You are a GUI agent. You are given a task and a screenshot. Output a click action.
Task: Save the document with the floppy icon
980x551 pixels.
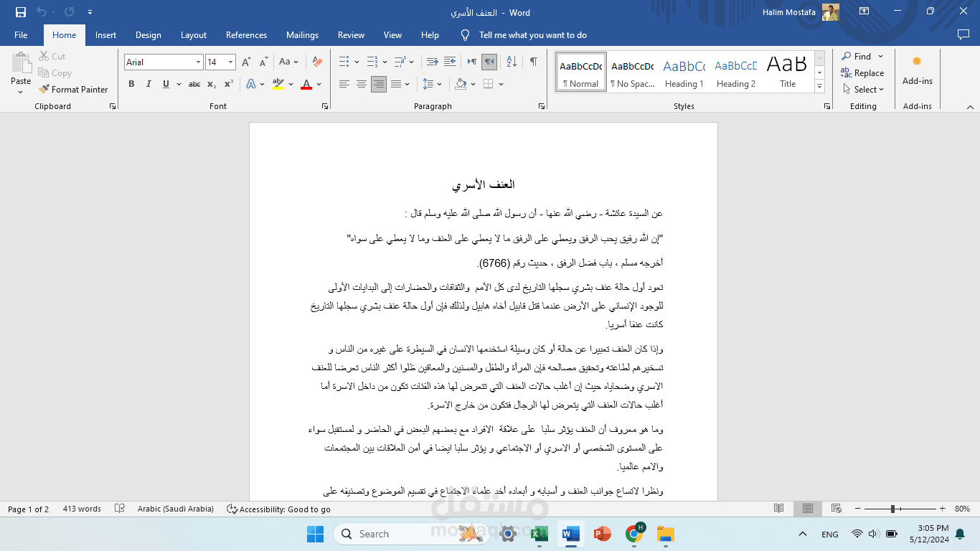coord(21,12)
